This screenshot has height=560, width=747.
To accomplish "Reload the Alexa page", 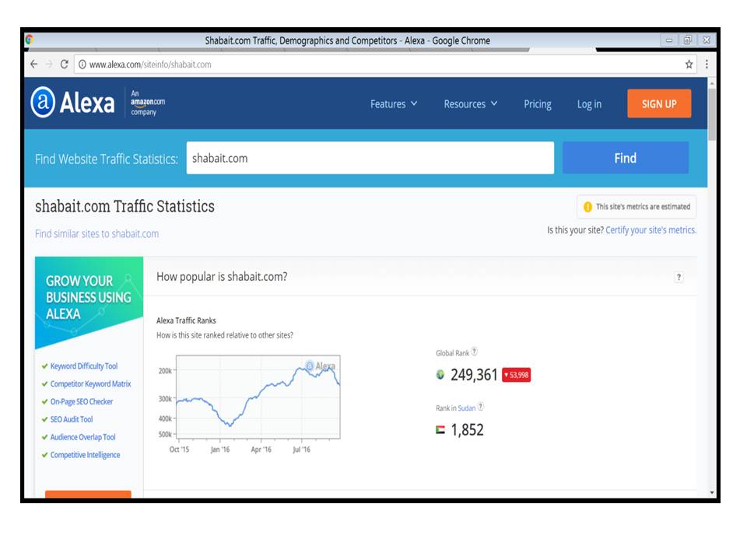I will pyautogui.click(x=65, y=65).
